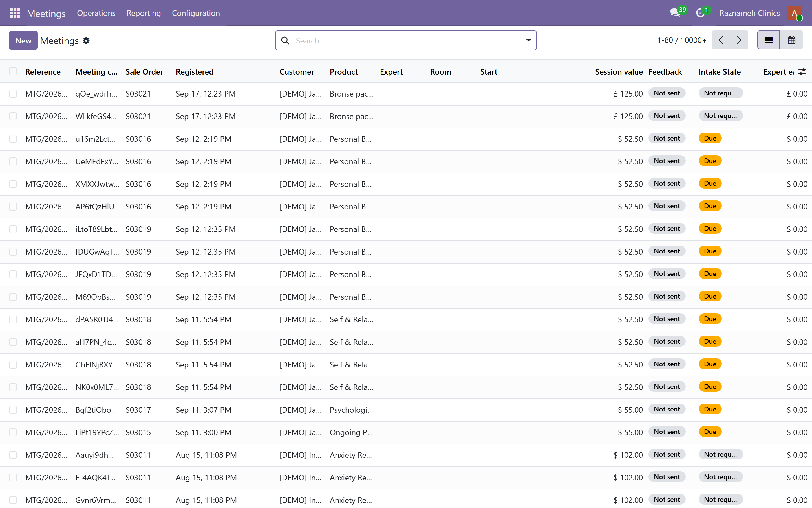The image size is (812, 508).
Task: Select the checkbox for iLtoT89Lbt row
Action: [x=13, y=229]
